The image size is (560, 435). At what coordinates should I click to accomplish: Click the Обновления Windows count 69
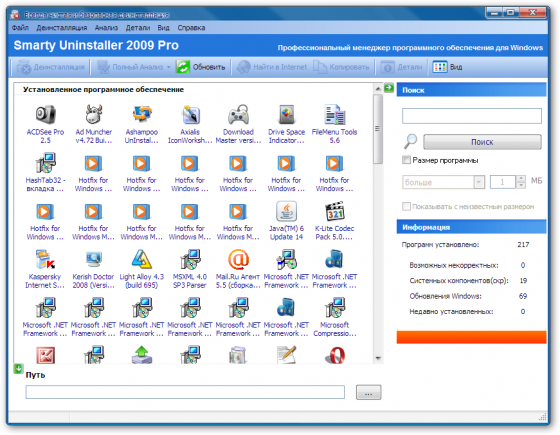(x=523, y=296)
